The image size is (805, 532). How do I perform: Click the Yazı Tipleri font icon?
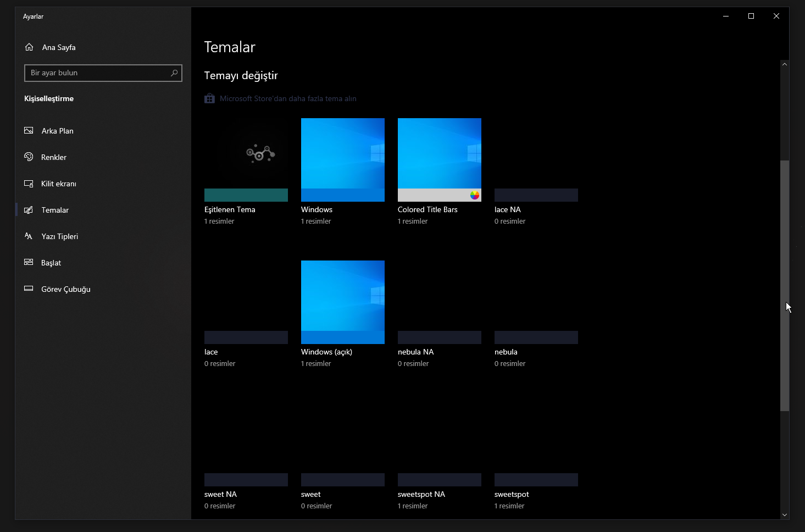29,236
